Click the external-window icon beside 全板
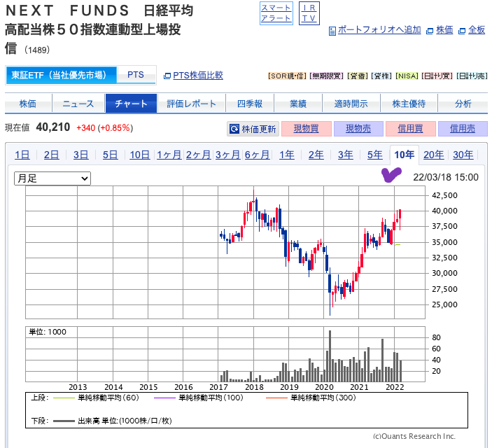 [x=462, y=31]
